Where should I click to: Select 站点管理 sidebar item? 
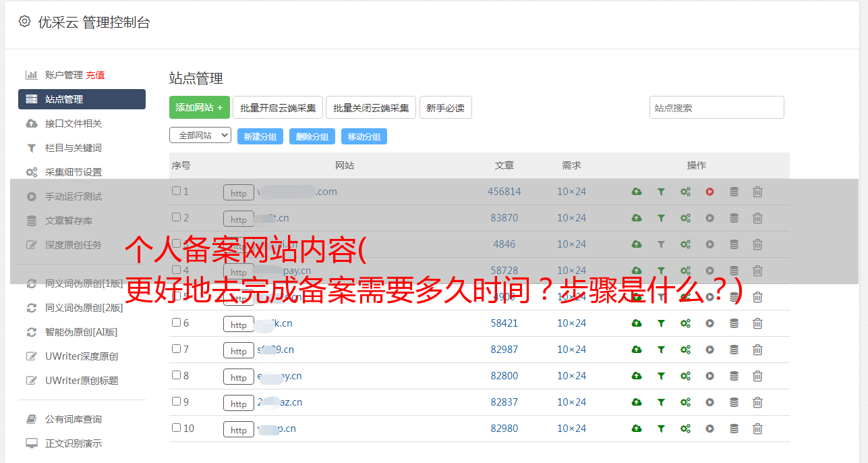coord(82,99)
